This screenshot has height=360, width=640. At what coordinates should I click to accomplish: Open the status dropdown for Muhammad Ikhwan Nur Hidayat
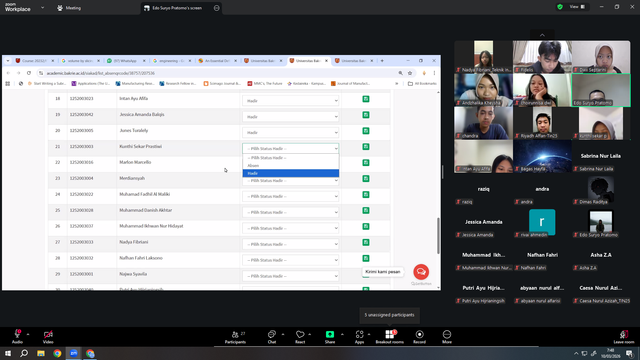coord(290,228)
